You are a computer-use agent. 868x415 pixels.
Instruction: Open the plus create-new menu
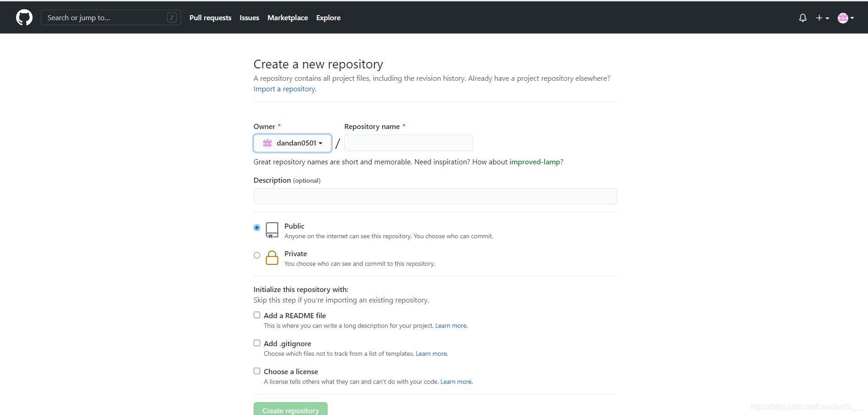[822, 18]
